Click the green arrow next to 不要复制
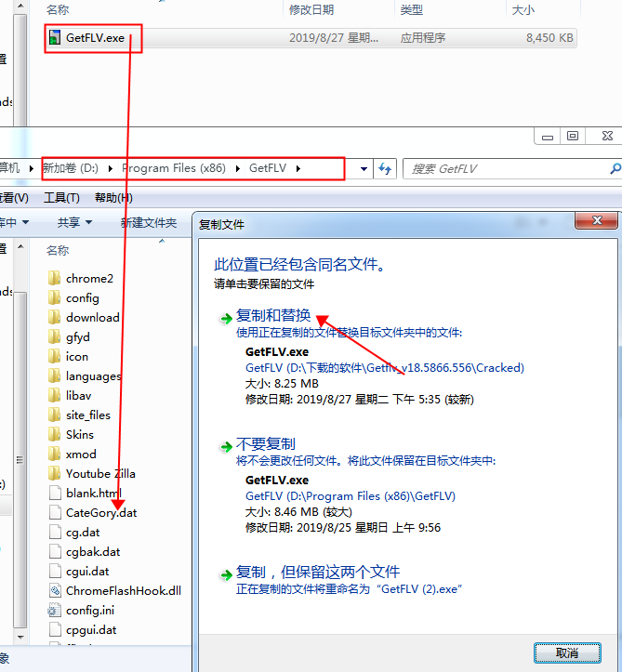The width and height of the screenshot is (622, 672). point(226,447)
